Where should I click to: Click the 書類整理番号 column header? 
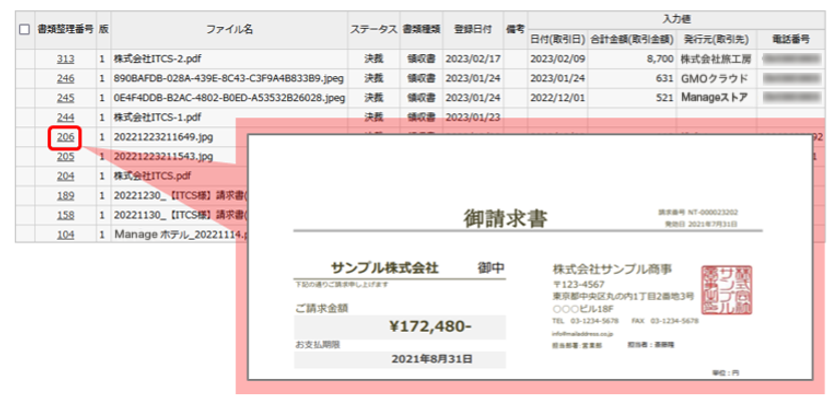coord(65,30)
